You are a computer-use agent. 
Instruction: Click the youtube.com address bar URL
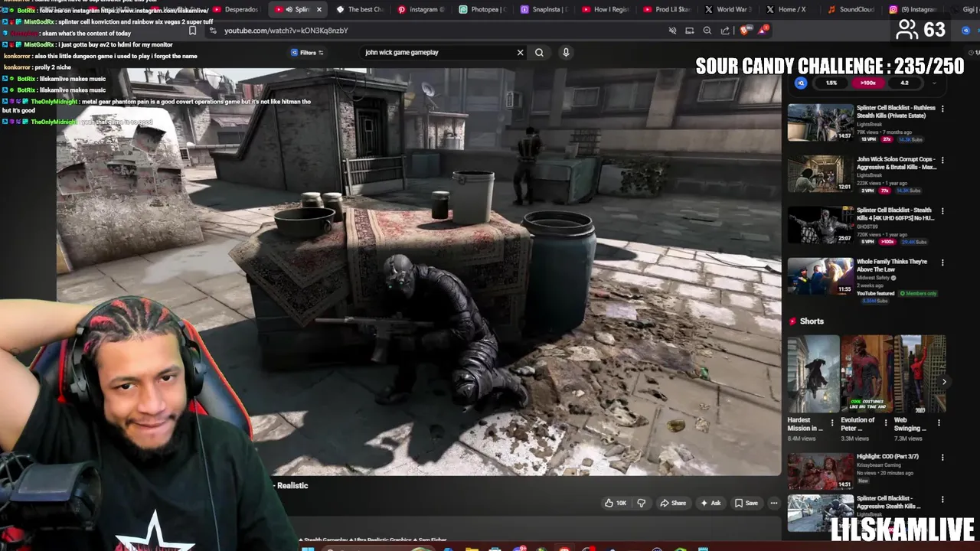(x=286, y=31)
